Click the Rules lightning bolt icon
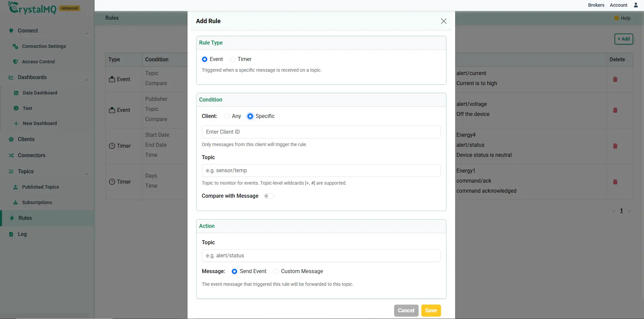Viewport: 644px width, 319px height. point(12,218)
